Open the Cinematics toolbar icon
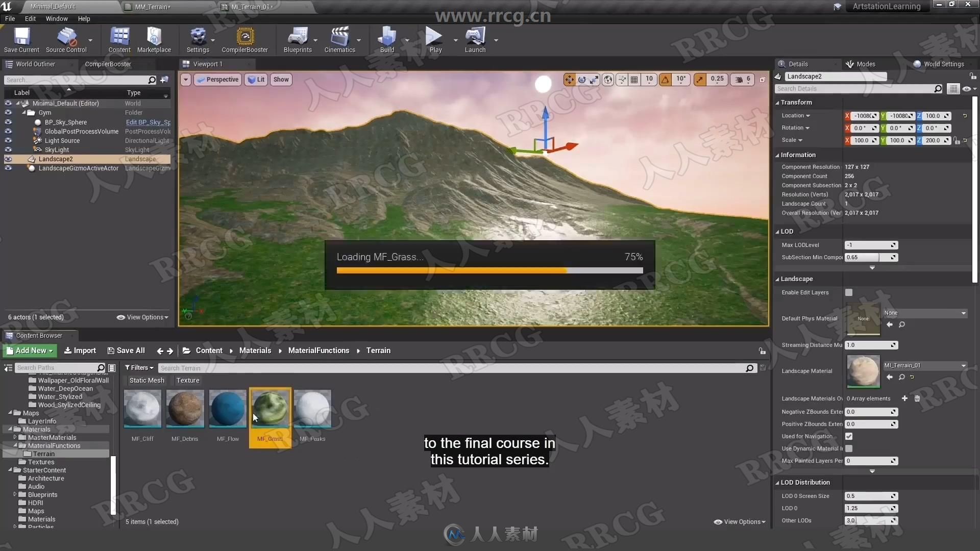This screenshot has height=551, width=980. 340,40
